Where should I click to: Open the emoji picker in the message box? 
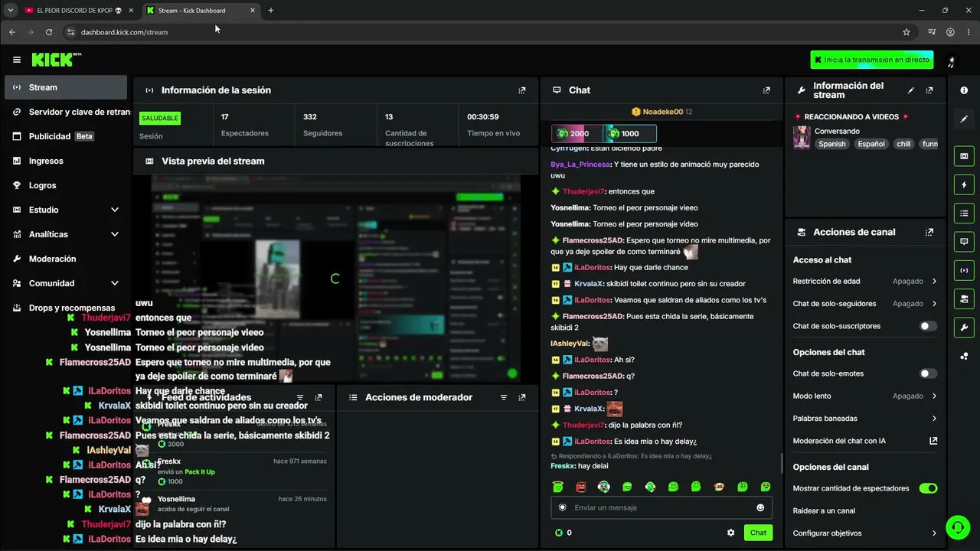pos(760,507)
